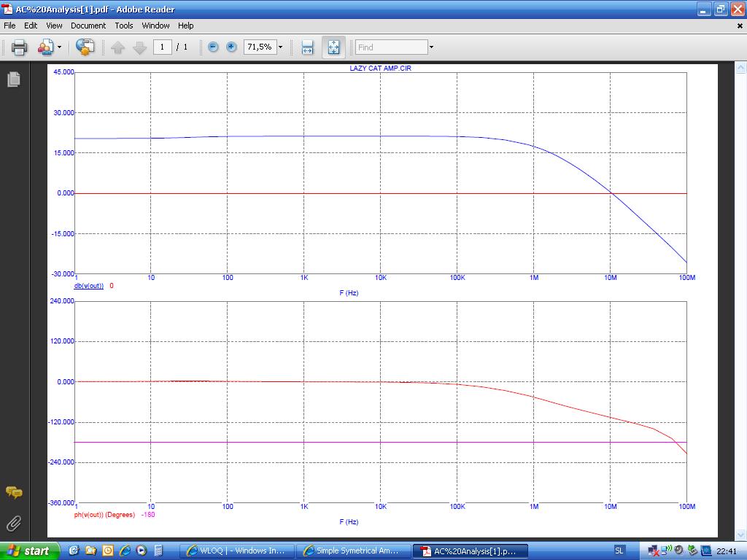Select scrolling pages fit width icon
747x560 pixels.
(x=307, y=47)
